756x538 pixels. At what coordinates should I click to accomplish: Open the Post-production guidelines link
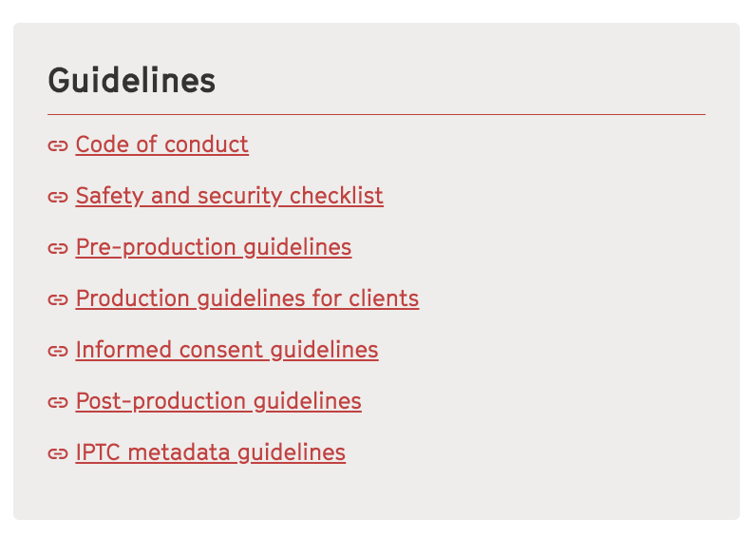(x=218, y=401)
